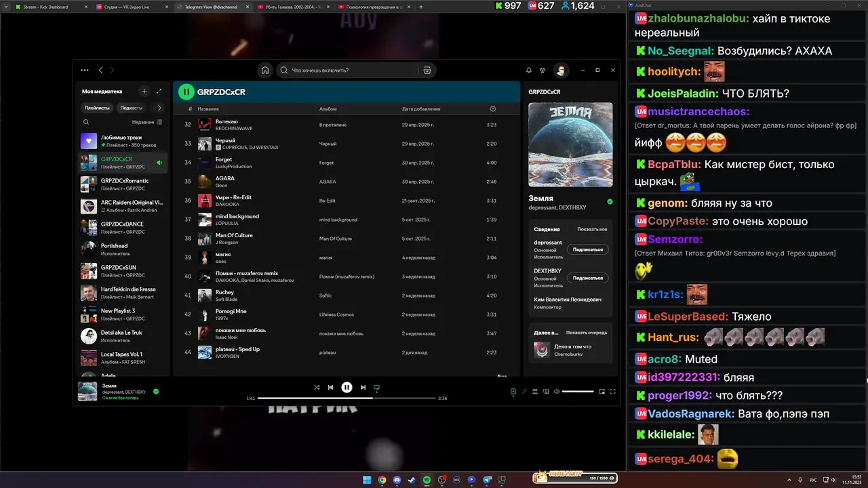Select the track mind background by LOPUULIA
This screenshot has height=488, width=868.
click(347, 220)
